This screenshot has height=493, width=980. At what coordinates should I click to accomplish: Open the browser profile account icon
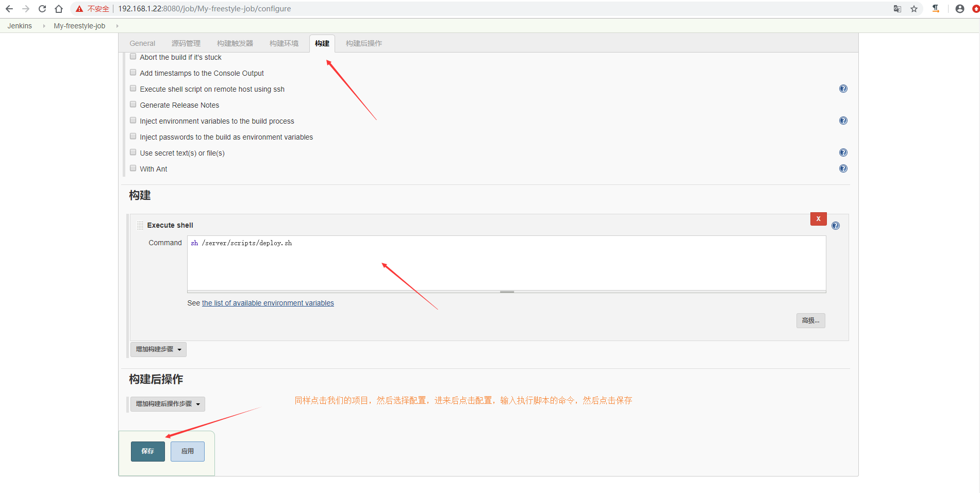pos(960,9)
